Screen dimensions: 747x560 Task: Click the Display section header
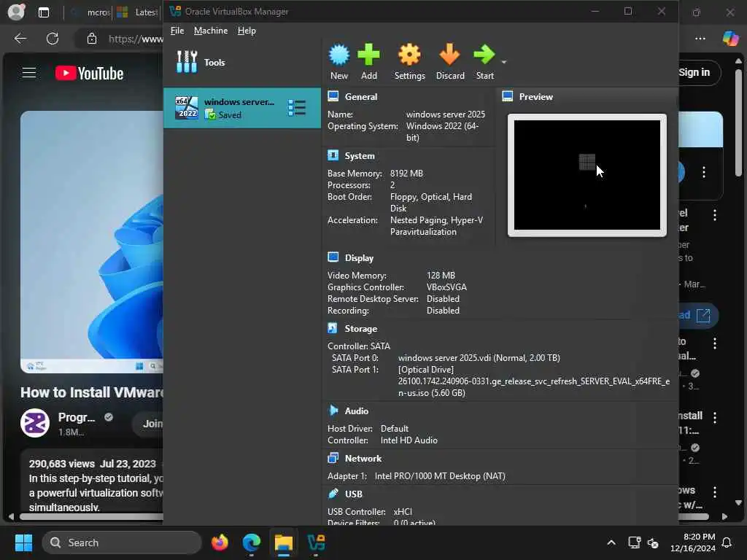click(359, 257)
